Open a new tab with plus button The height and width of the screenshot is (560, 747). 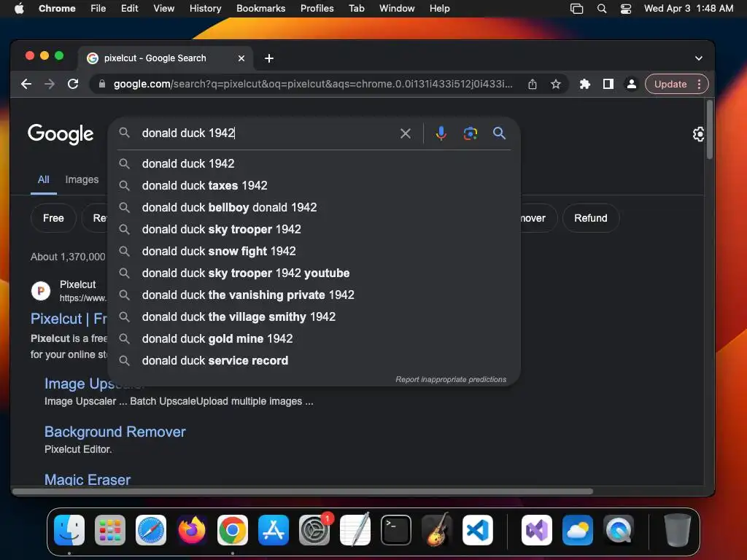[269, 58]
